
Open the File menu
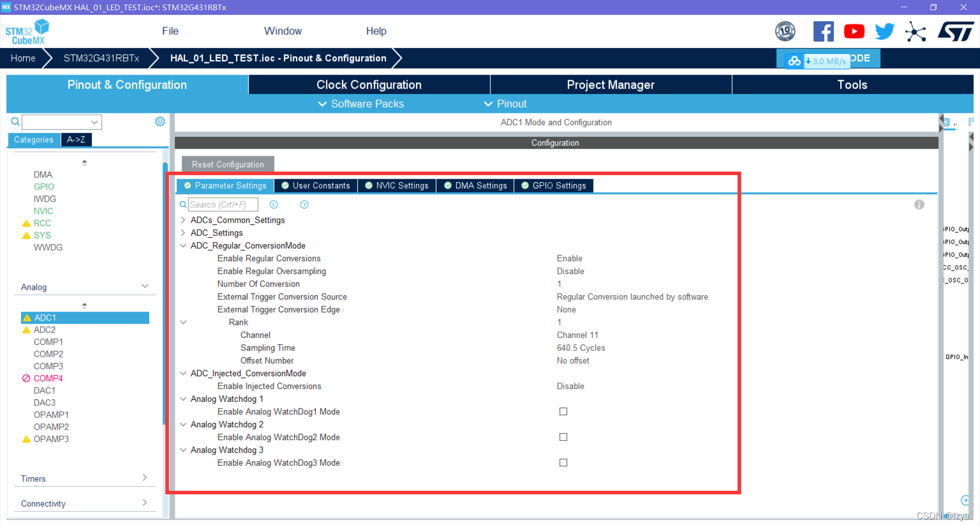tap(170, 31)
